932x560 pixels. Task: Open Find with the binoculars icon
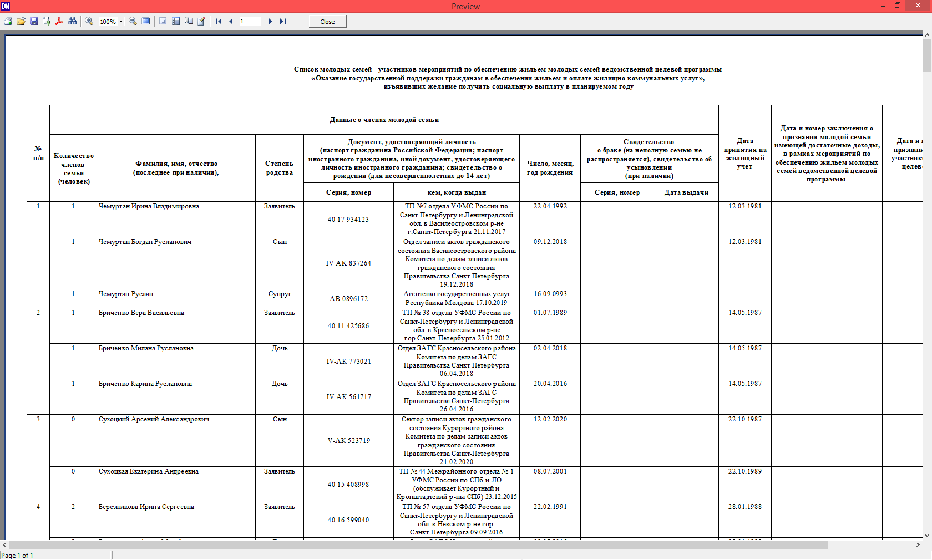(73, 22)
